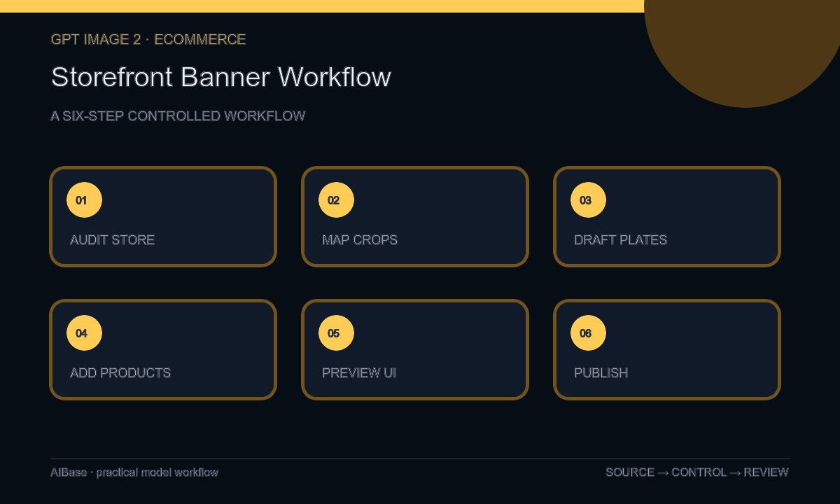Click the 04 step number badge
Image resolution: width=840 pixels, height=504 pixels.
point(84,333)
